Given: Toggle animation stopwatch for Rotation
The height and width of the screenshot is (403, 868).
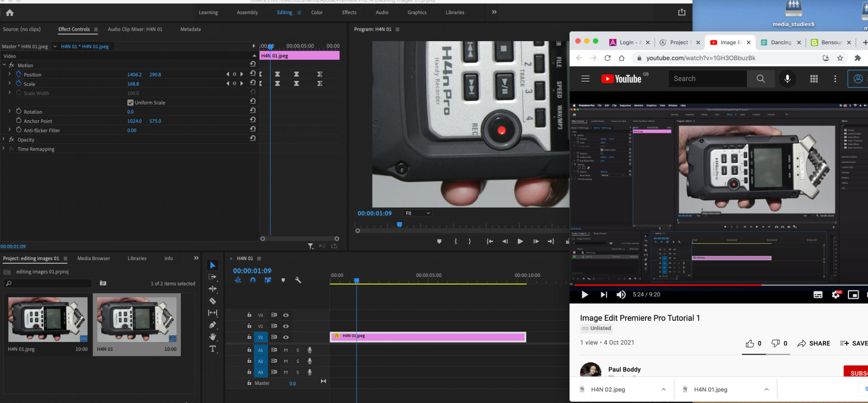Looking at the screenshot, I should [19, 111].
